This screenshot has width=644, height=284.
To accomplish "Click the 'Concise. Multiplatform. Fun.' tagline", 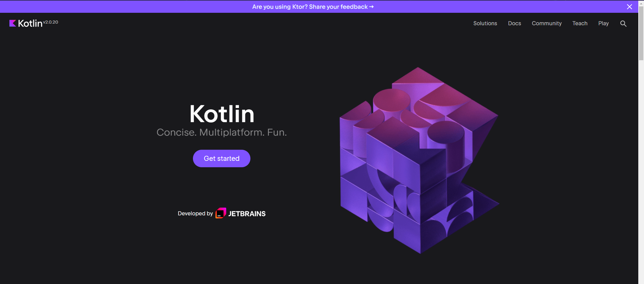I will (222, 132).
